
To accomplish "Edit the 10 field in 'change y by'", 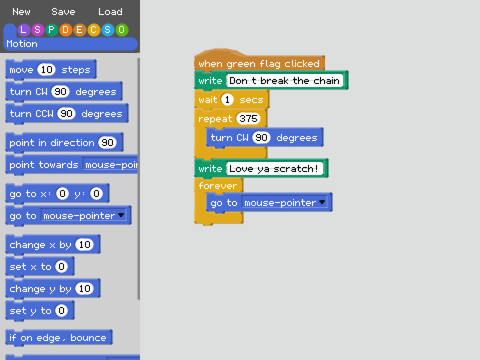I will pyautogui.click(x=84, y=289).
